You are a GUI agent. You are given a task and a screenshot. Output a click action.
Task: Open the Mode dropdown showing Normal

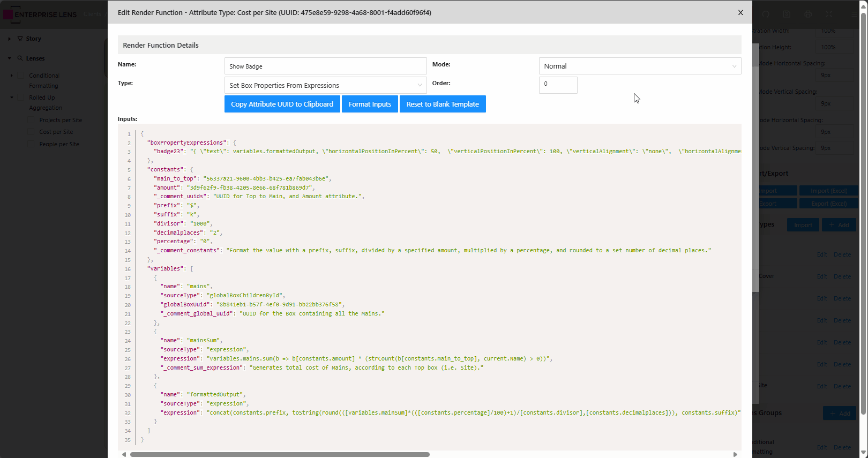click(x=640, y=66)
